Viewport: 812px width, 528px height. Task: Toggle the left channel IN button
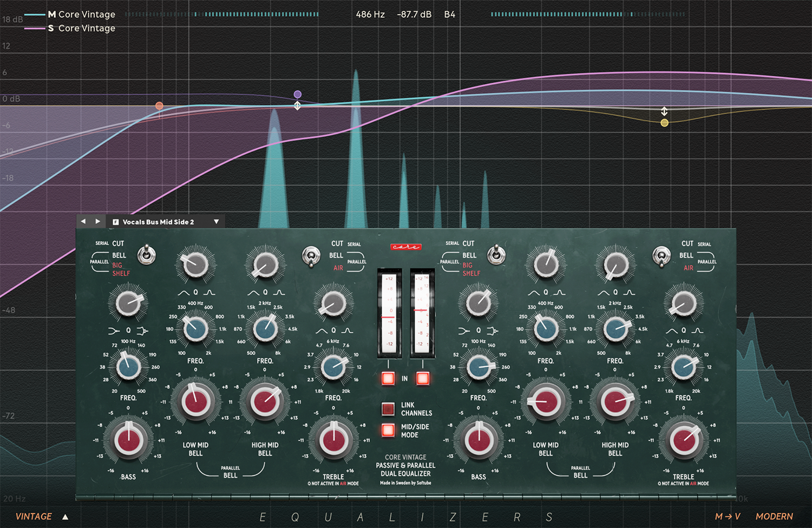388,378
